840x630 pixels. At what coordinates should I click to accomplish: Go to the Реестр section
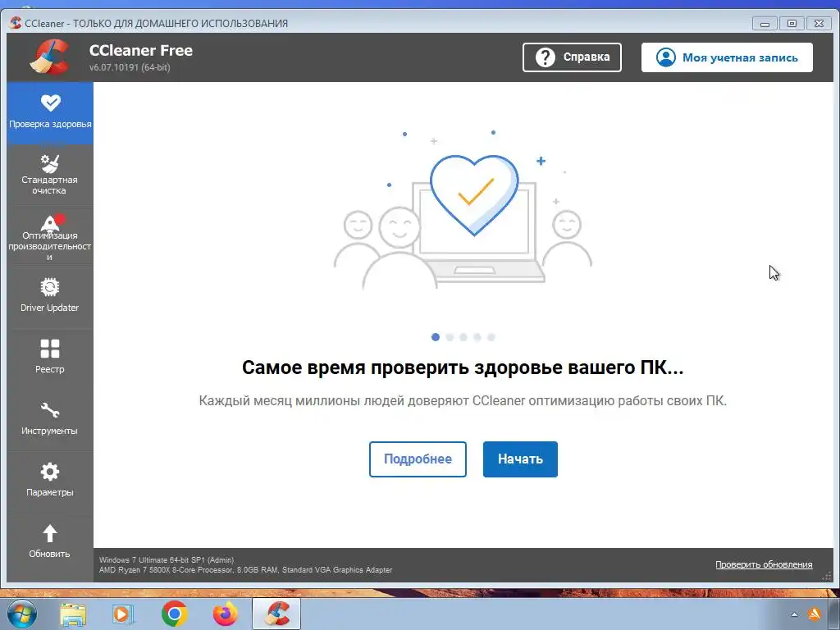pos(50,359)
